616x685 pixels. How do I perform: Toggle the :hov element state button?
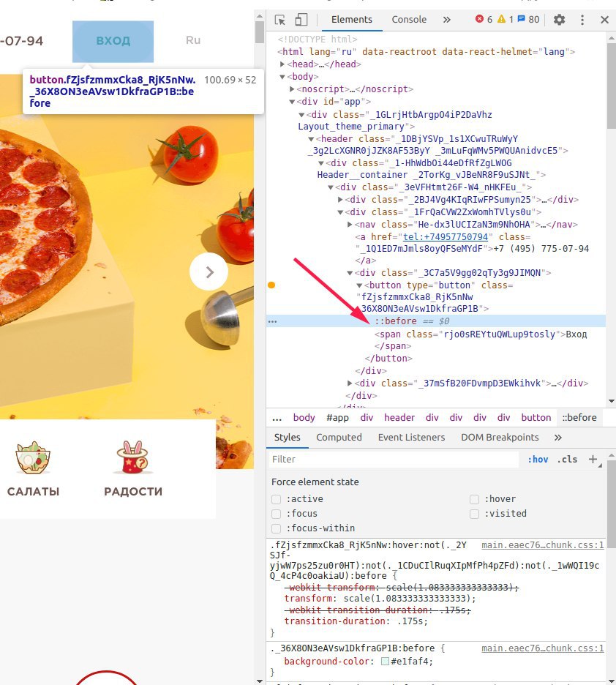538,459
